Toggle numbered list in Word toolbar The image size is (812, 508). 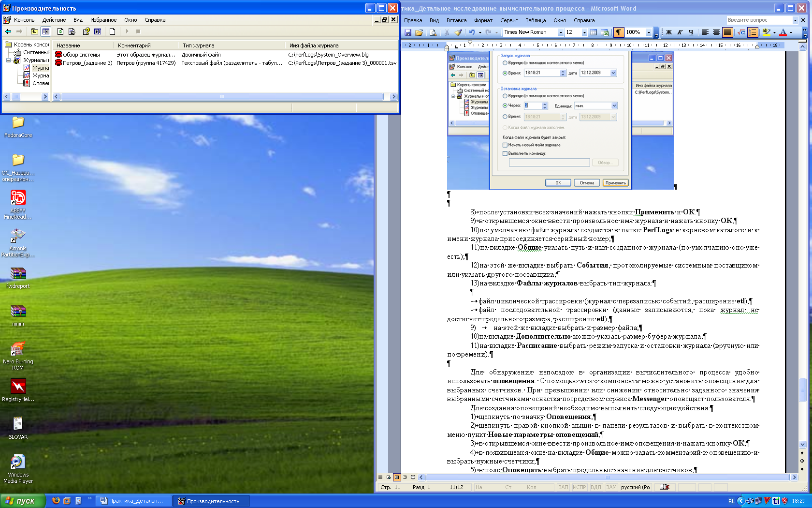[x=753, y=32]
